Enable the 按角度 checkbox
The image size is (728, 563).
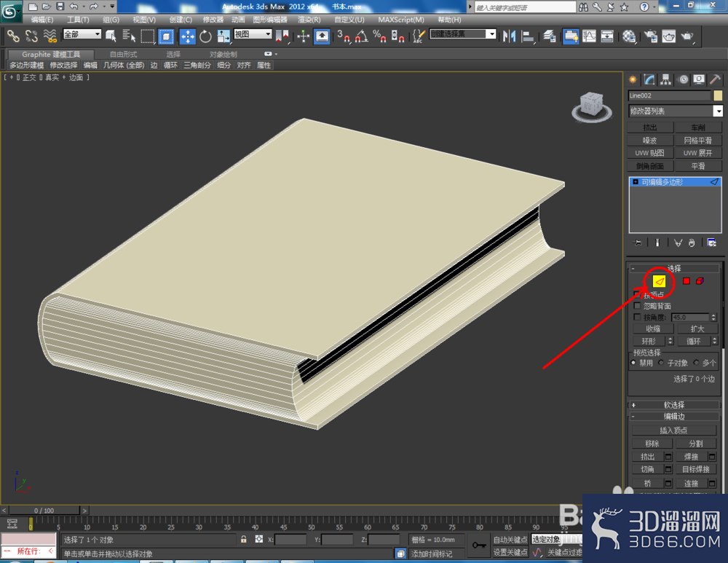(x=637, y=317)
